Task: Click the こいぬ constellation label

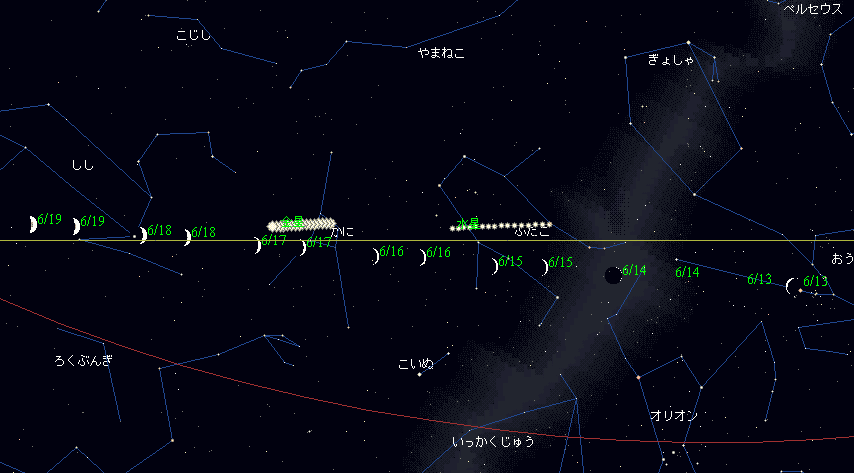Action: point(416,363)
